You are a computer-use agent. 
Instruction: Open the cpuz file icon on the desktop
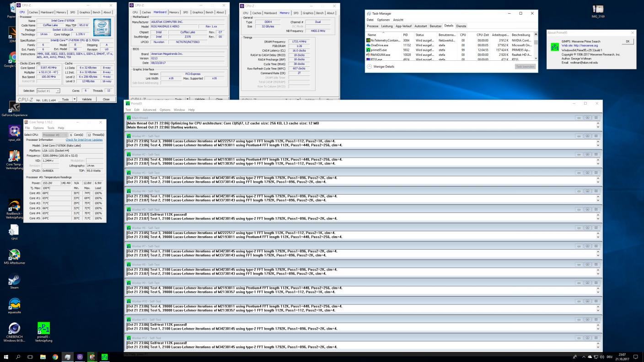(14, 232)
